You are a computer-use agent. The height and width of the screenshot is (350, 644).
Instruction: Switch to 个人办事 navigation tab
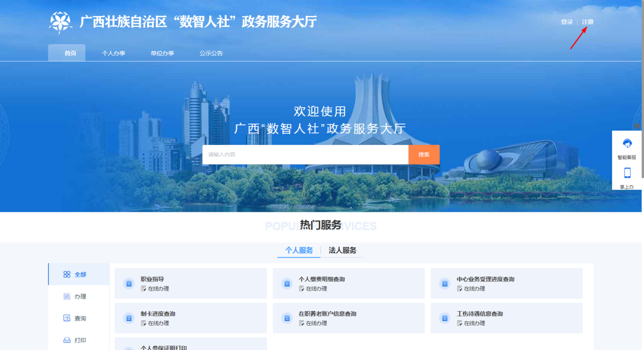coord(113,53)
